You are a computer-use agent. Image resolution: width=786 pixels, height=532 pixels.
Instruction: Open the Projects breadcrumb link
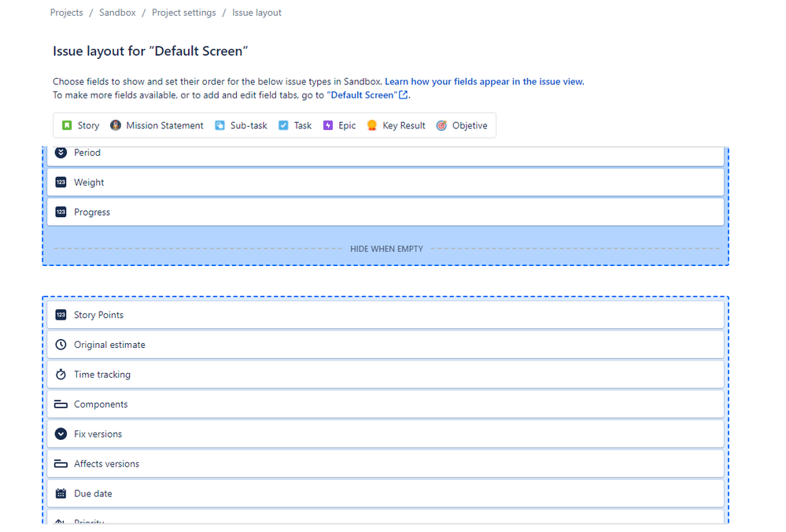coord(67,13)
